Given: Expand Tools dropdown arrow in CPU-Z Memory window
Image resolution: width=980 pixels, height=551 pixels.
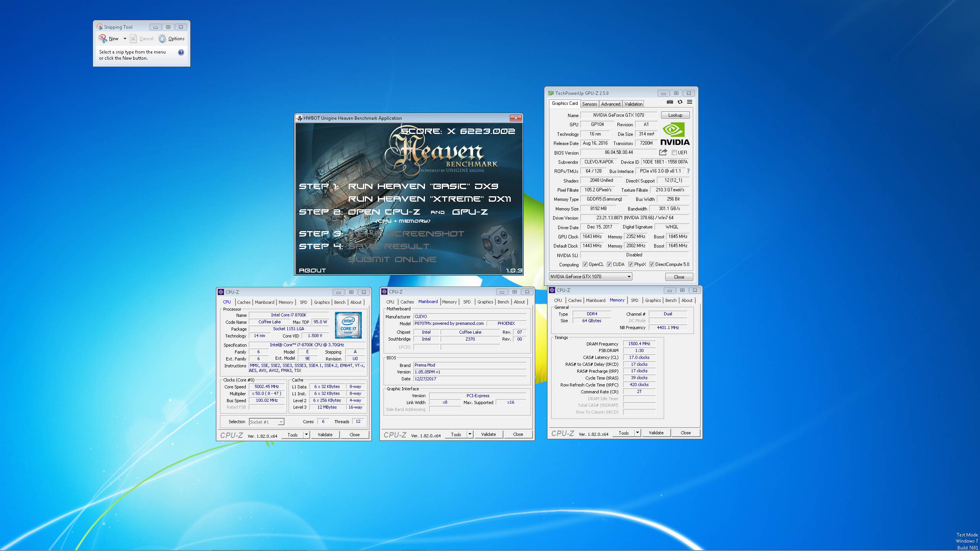Looking at the screenshot, I should [x=637, y=433].
